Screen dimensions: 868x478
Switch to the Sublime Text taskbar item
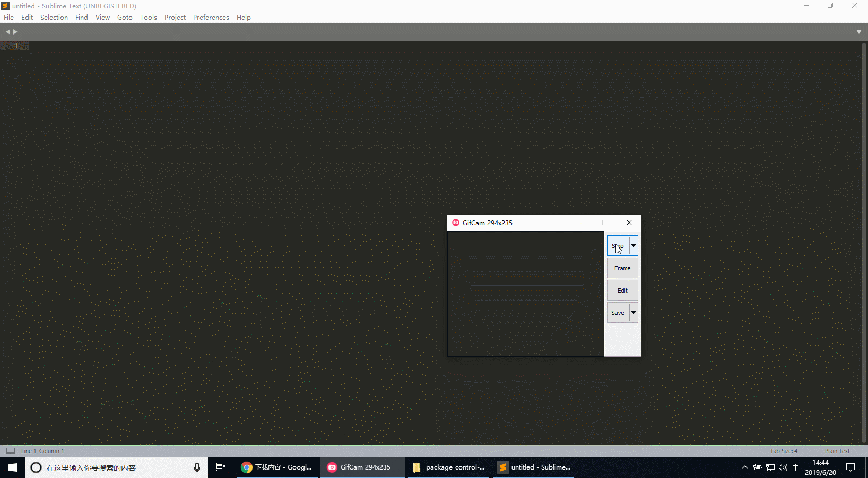534,467
